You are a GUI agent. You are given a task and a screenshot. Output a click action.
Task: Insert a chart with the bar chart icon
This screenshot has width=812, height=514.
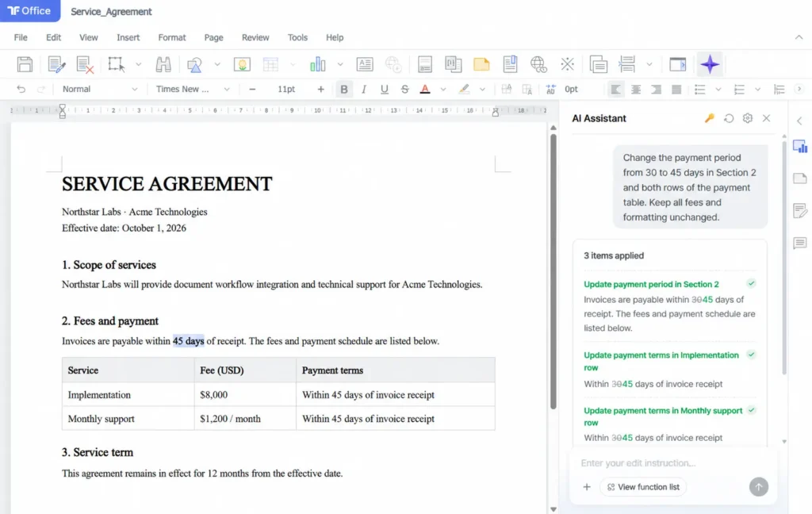pyautogui.click(x=317, y=65)
